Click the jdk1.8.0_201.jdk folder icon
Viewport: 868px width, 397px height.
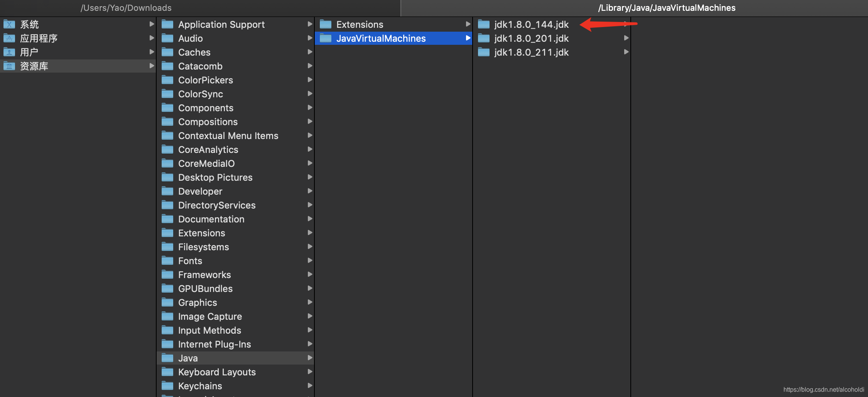point(484,38)
